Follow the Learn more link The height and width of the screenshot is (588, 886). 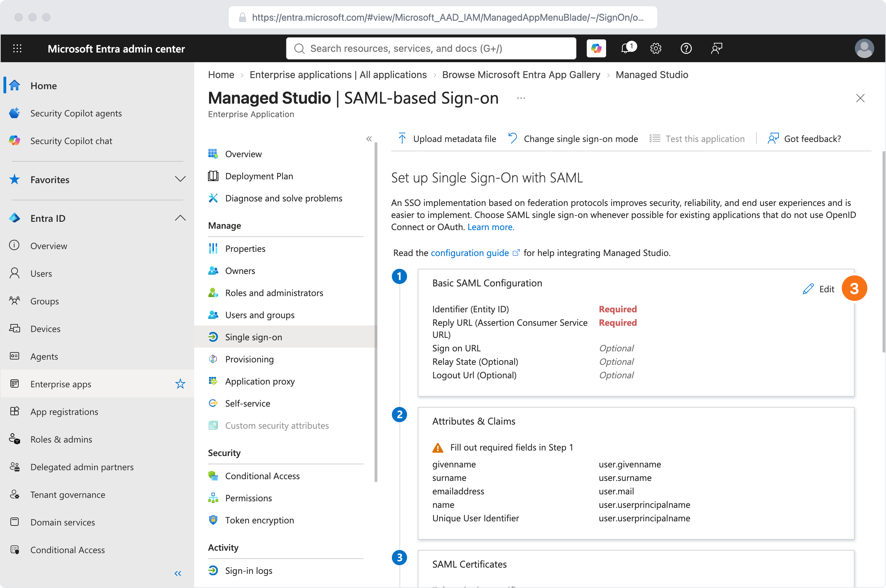point(491,227)
